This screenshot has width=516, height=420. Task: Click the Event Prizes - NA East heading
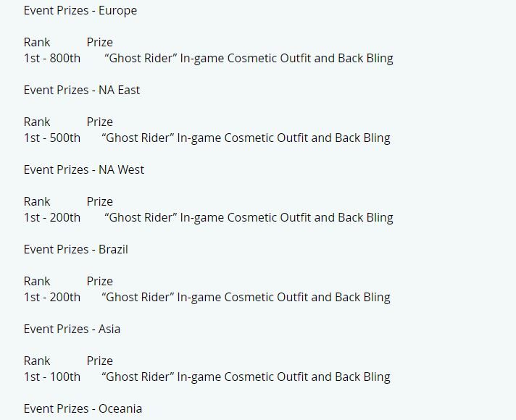pyautogui.click(x=82, y=90)
